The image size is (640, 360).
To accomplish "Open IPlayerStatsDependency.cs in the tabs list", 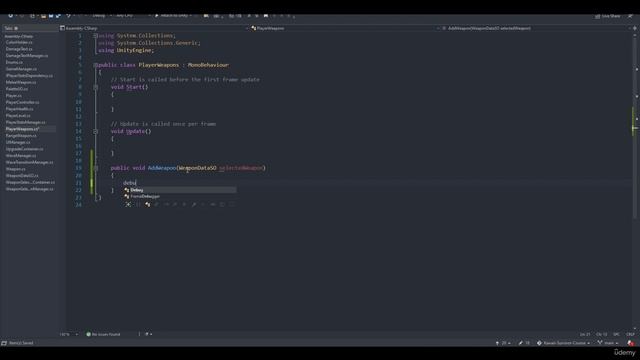I will click(29, 76).
